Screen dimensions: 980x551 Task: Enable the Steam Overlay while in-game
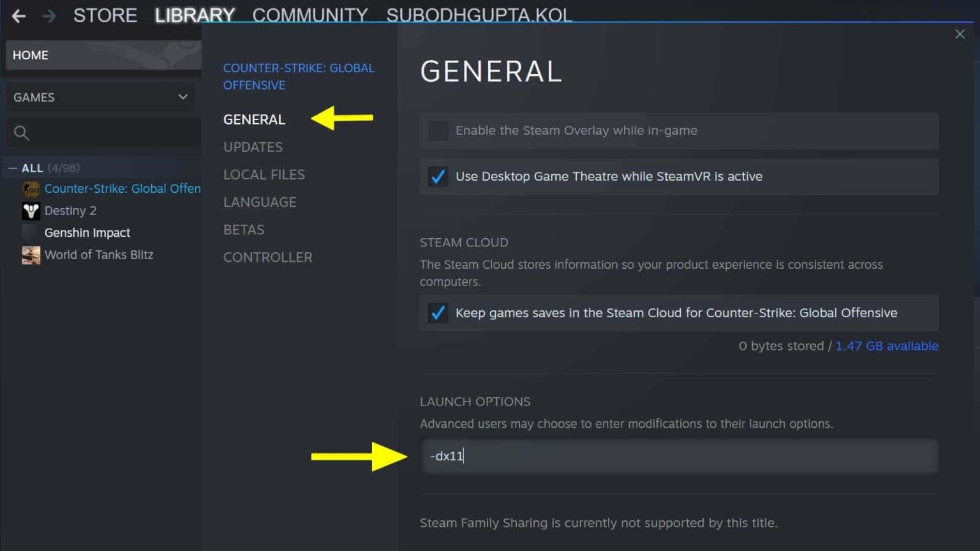tap(438, 131)
